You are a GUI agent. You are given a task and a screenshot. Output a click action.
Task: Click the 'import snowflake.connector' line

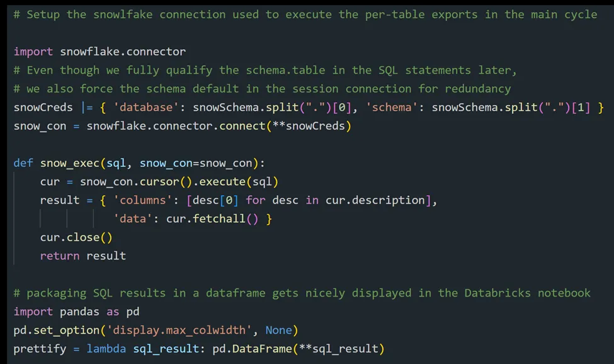99,52
